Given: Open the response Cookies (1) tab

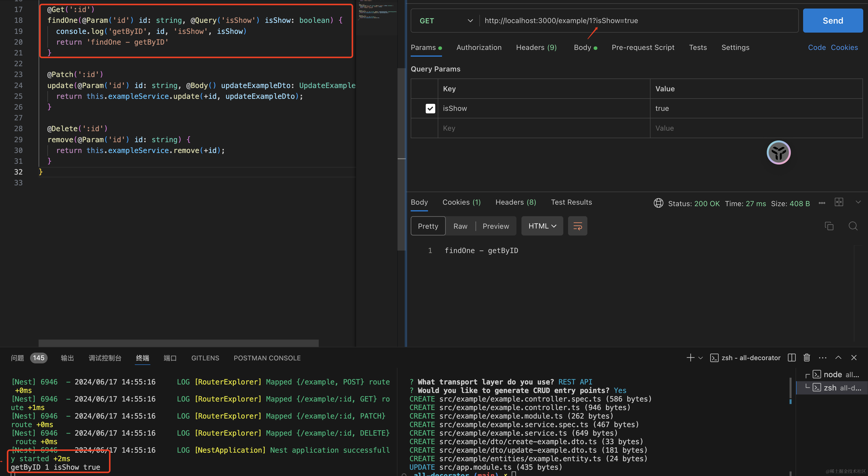Looking at the screenshot, I should pos(461,202).
